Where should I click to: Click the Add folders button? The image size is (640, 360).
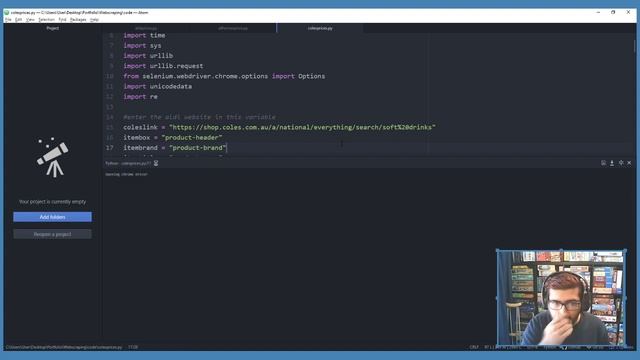[52, 217]
